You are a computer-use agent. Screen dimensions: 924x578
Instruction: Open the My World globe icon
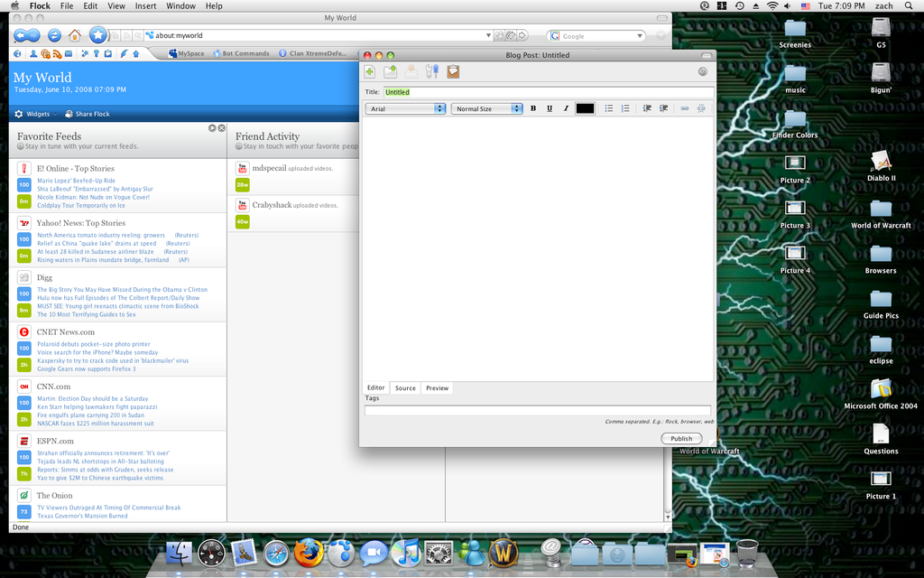tap(17, 53)
